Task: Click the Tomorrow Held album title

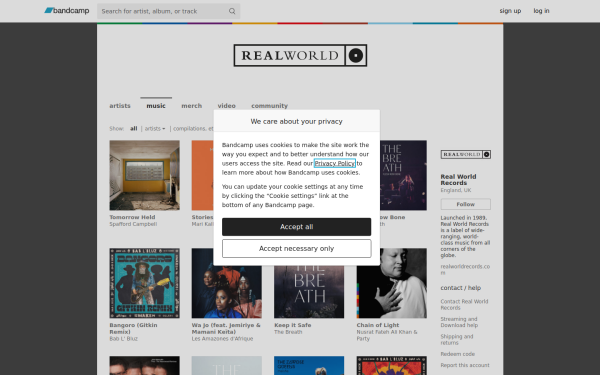Action: pyautogui.click(x=132, y=217)
